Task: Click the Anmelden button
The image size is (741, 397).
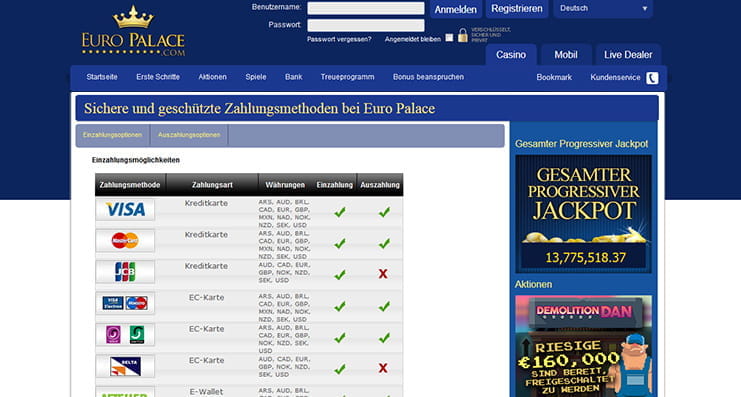Action: [x=456, y=9]
